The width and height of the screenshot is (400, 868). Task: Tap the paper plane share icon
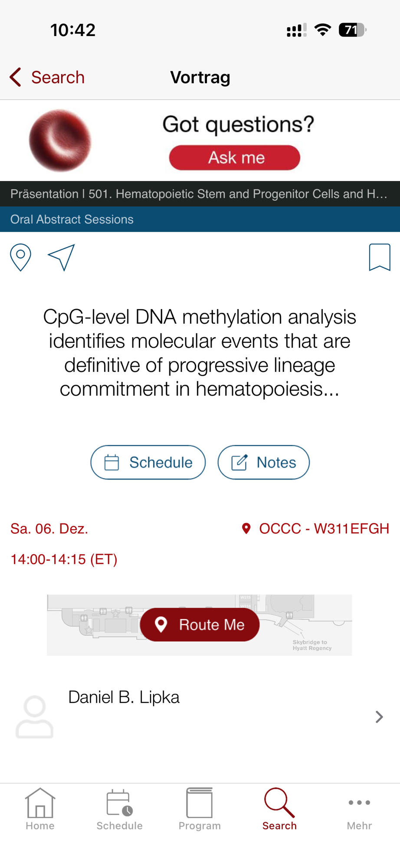(x=61, y=257)
